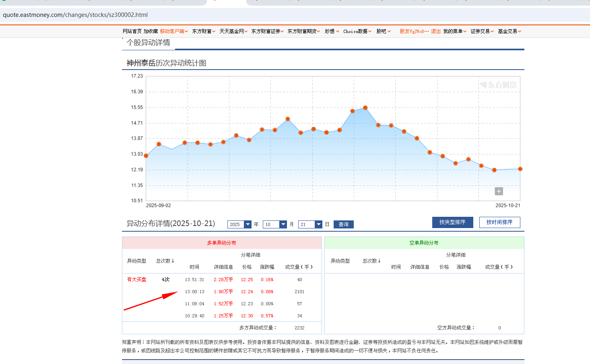Image resolution: width=590 pixels, height=364 pixels.
Task: Click the last data point at 2025-10-21
Action: 520,169
